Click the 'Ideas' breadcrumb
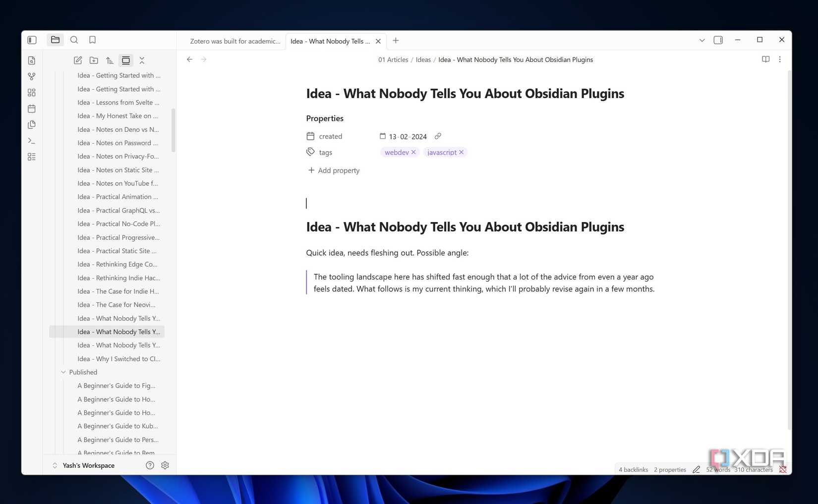 (423, 59)
